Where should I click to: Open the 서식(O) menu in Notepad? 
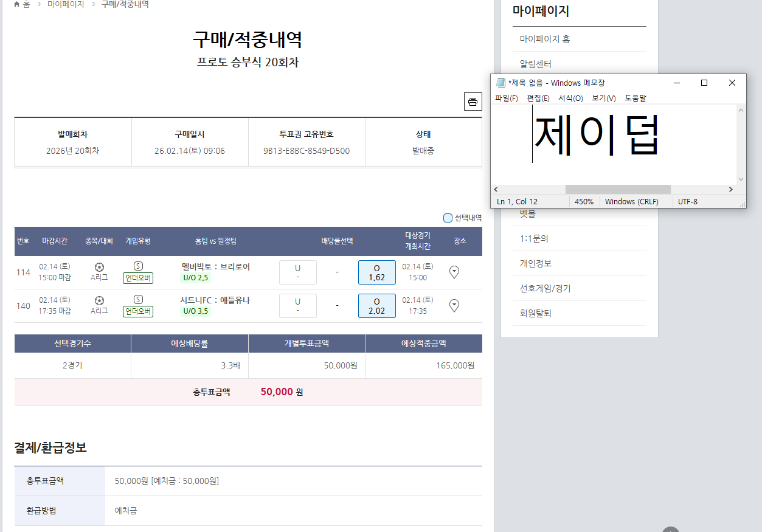tap(570, 98)
